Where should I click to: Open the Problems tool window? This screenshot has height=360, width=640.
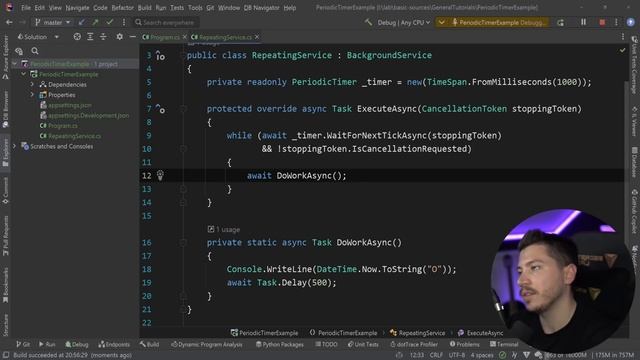(x=464, y=344)
